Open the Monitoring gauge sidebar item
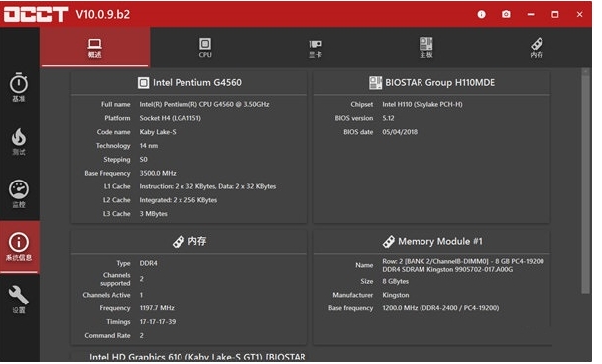Image resolution: width=602 pixels, height=364 pixels. 19,194
